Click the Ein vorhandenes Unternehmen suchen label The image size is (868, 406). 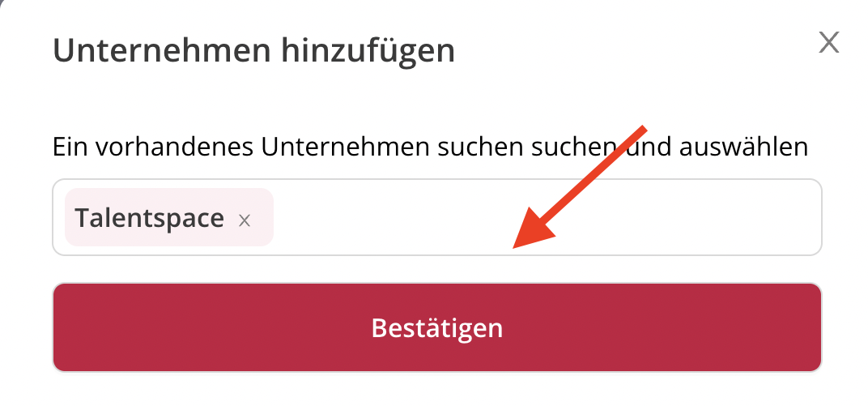[x=430, y=147]
